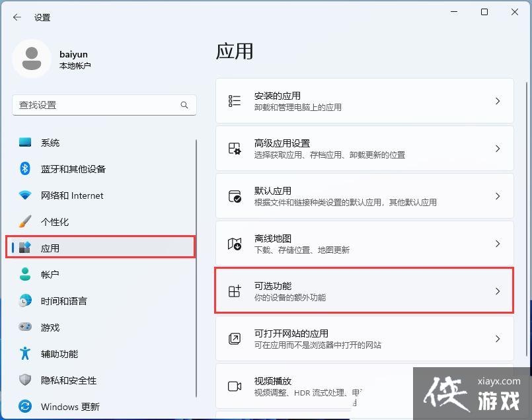Click the 离线地图 offline maps icon
This screenshot has height=420, width=532.
234,243
